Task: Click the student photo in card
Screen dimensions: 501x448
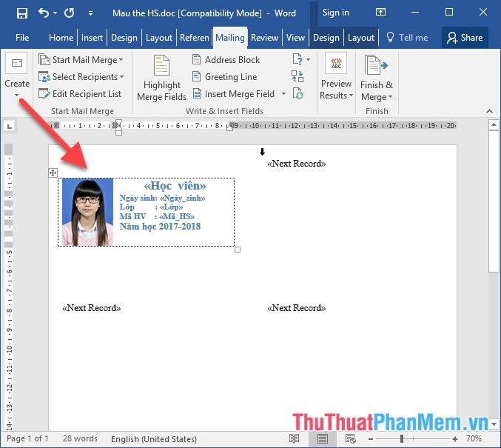Action: [x=88, y=212]
